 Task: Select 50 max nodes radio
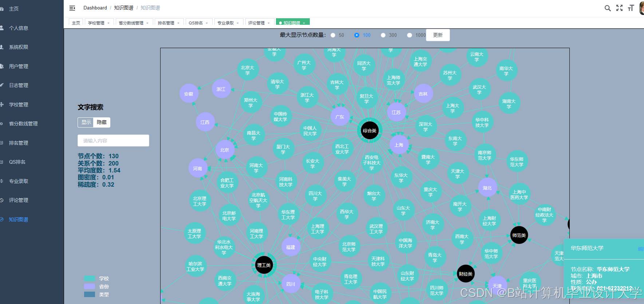point(333,35)
